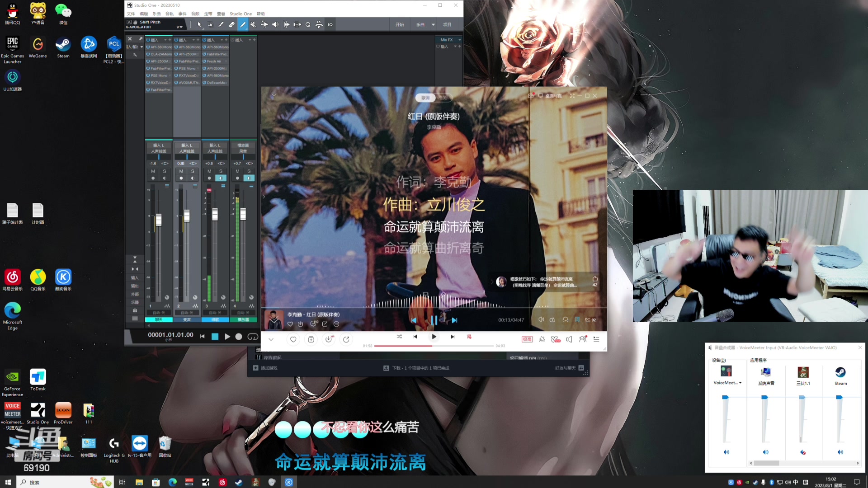Pause the 红日 song in Kugou player
Image resolution: width=868 pixels, height=488 pixels.
tap(434, 320)
